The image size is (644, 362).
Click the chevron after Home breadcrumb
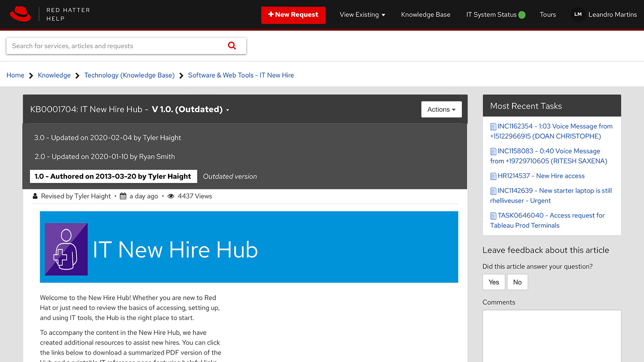point(31,76)
